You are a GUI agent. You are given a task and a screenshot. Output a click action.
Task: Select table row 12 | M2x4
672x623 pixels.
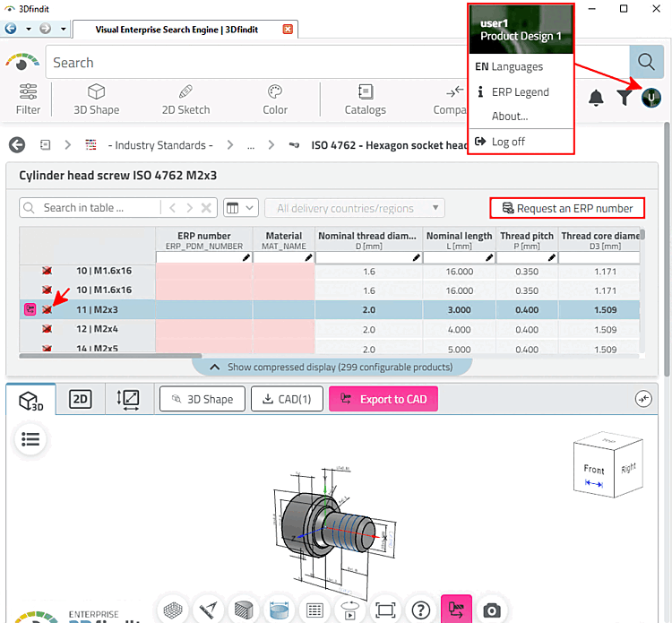[329, 329]
